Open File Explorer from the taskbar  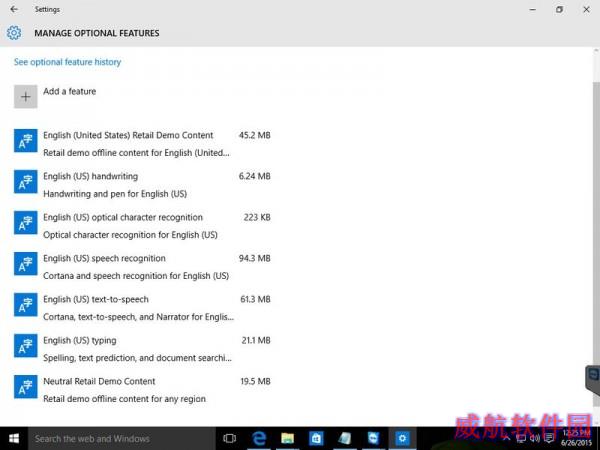tap(287, 439)
